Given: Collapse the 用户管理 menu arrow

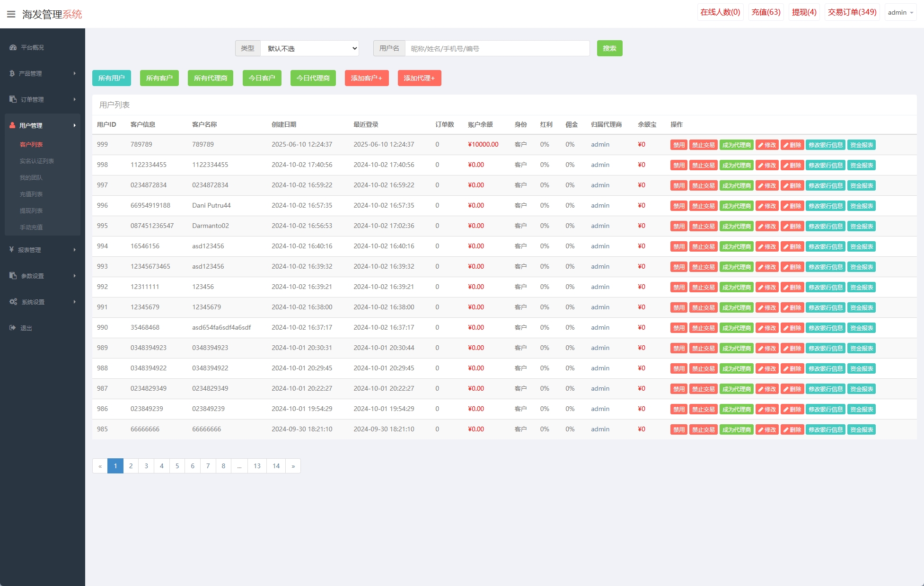Looking at the screenshot, I should click(x=74, y=125).
